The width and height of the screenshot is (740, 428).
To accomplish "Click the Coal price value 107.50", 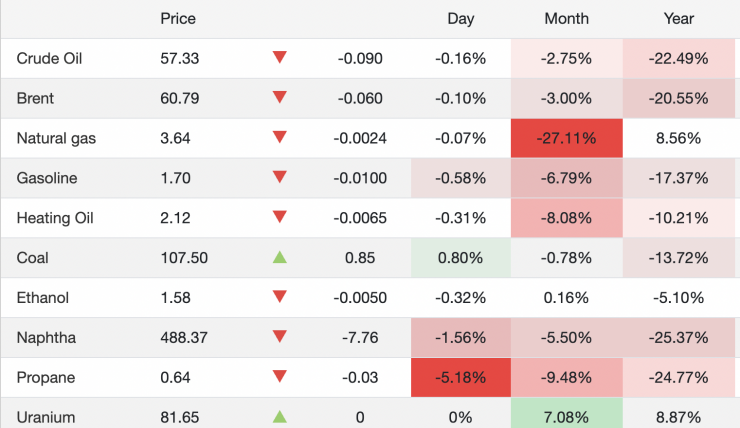I will click(184, 258).
